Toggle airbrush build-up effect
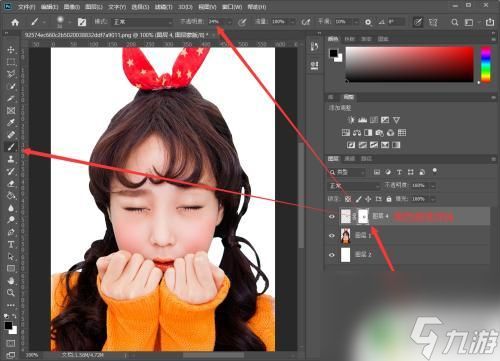Viewport: 500px width, 361px height. pyautogui.click(x=305, y=22)
